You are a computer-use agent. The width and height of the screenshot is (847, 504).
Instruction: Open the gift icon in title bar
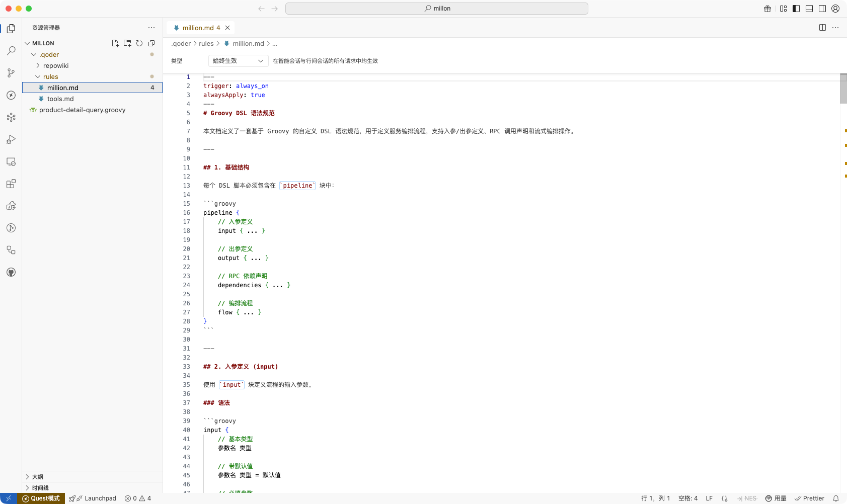click(x=767, y=9)
